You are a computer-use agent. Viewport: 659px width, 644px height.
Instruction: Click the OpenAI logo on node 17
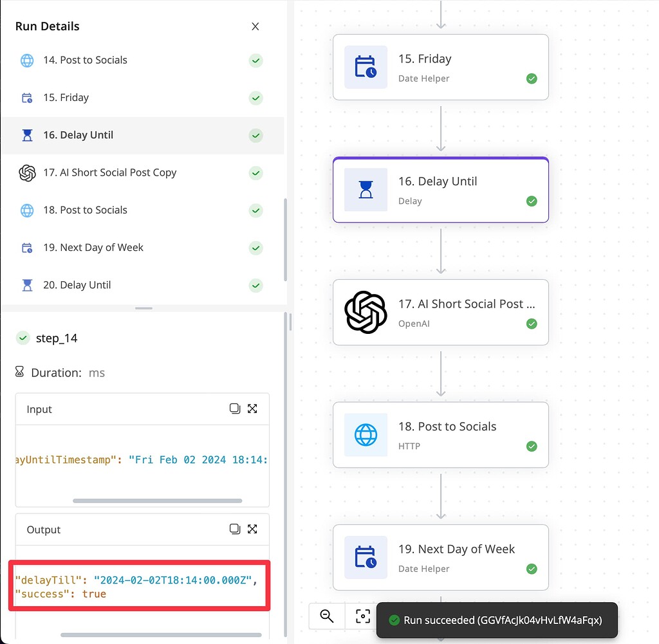366,312
